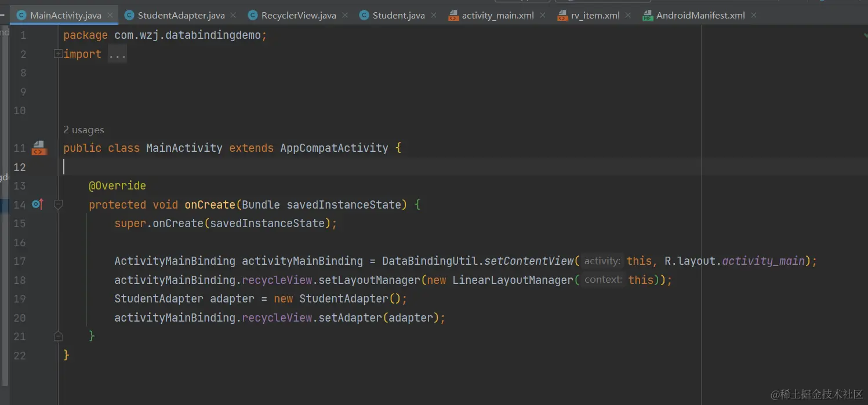Click the setAdapter method call
The height and width of the screenshot is (405, 868).
point(350,318)
